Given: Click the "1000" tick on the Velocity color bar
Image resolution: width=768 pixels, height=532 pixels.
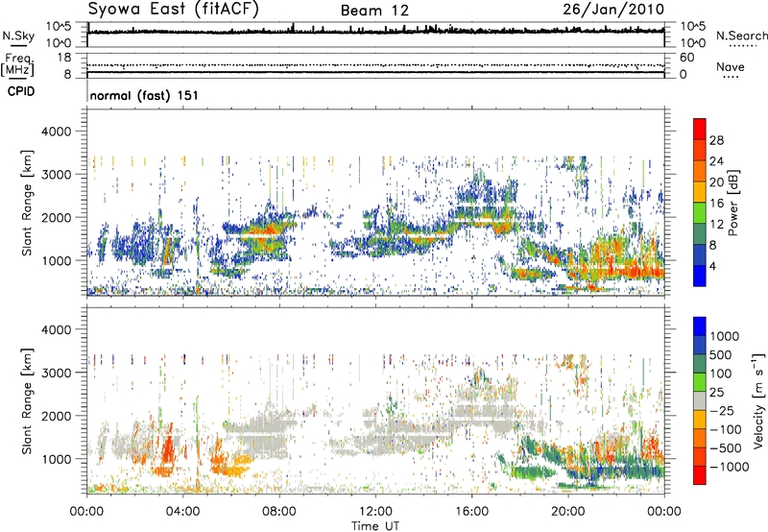Looking at the screenshot, I should pos(724,336).
